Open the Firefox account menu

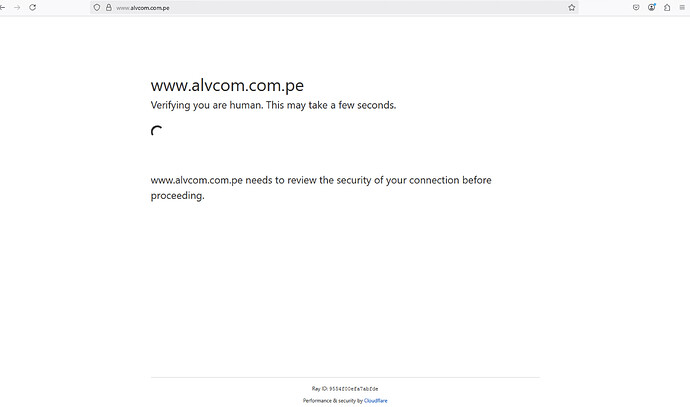pyautogui.click(x=652, y=7)
